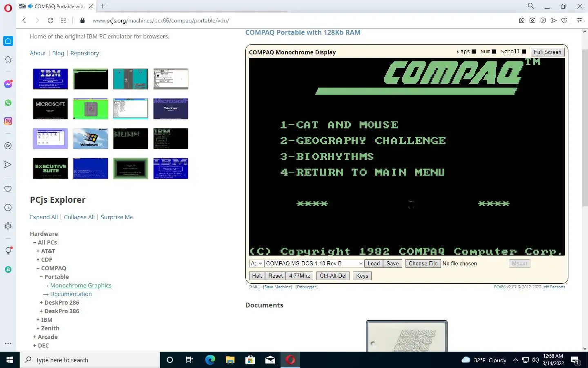The image size is (588, 368).
Task: Go back to previous page
Action: [24, 20]
